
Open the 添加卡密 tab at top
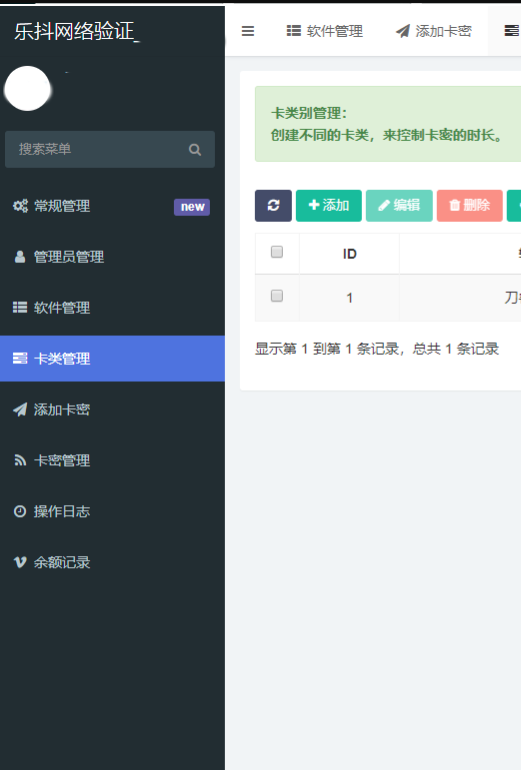[434, 31]
